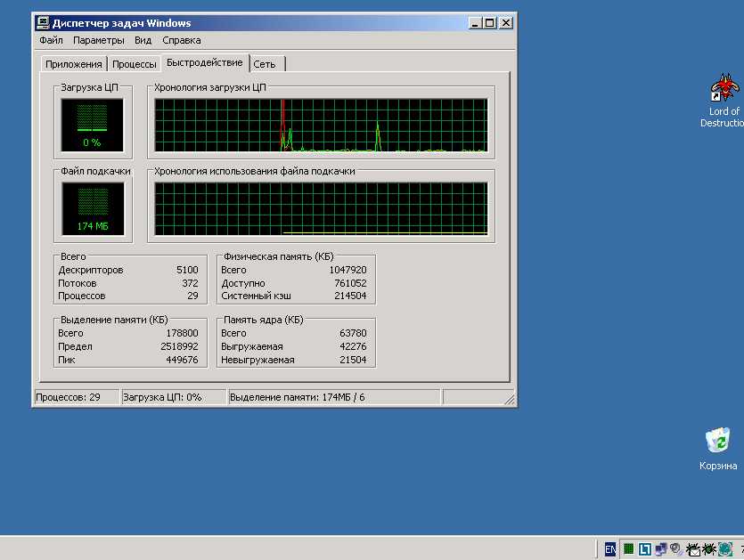The height and width of the screenshot is (560, 744).
Task: Open the EN language indicator
Action: coord(609,549)
